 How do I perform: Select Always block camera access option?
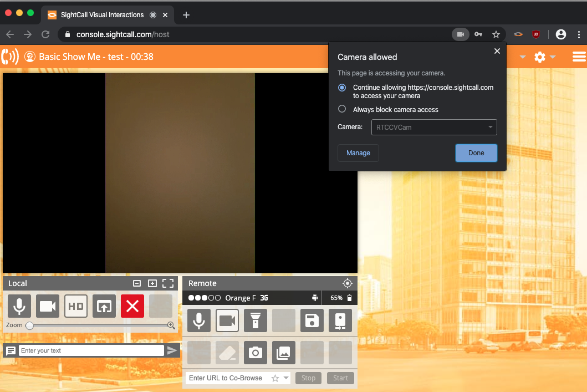(342, 109)
